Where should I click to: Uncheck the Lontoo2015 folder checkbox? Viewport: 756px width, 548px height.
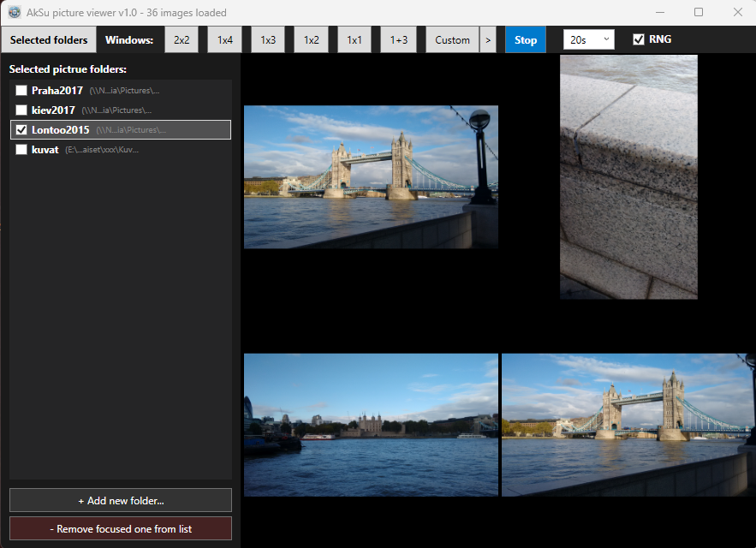click(21, 130)
